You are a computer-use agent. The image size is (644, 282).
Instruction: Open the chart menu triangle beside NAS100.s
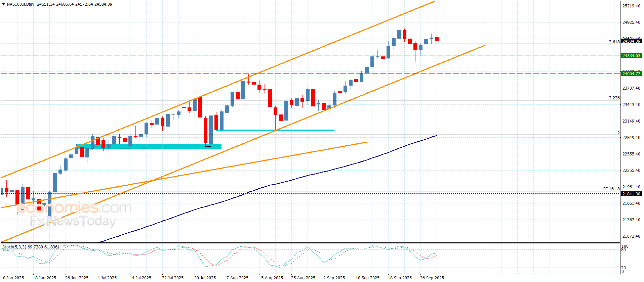pyautogui.click(x=3, y=4)
